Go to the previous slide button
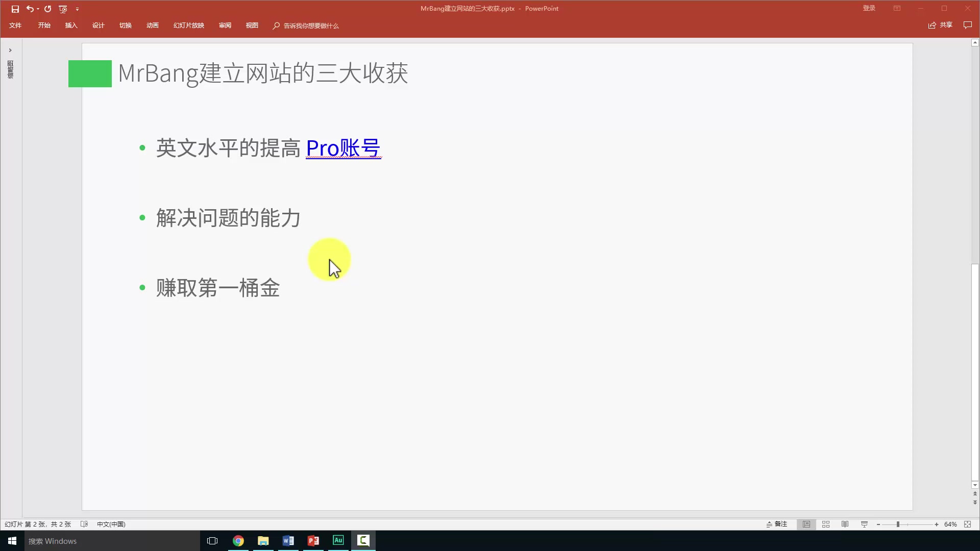Viewport: 980px width, 551px height. click(975, 494)
